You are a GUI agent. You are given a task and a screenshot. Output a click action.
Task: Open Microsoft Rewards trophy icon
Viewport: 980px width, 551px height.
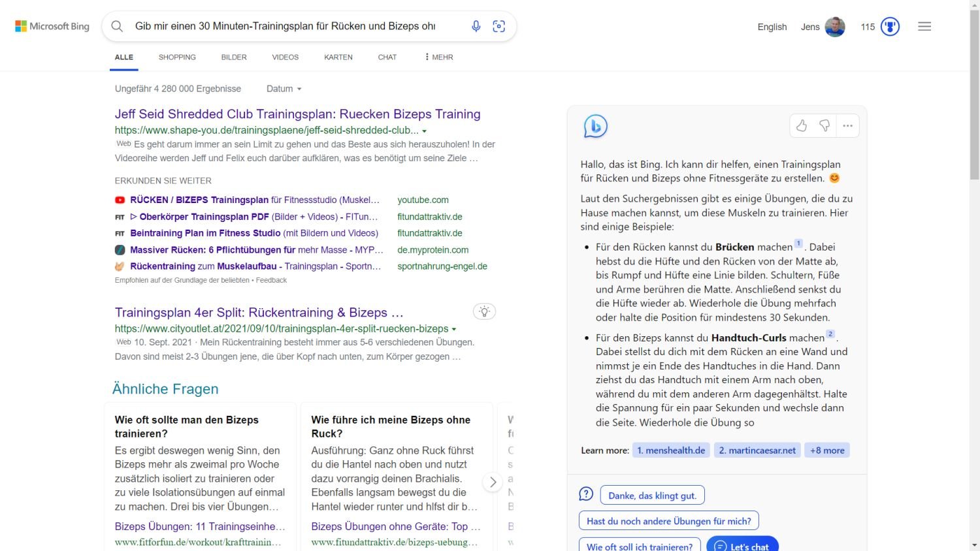point(890,27)
